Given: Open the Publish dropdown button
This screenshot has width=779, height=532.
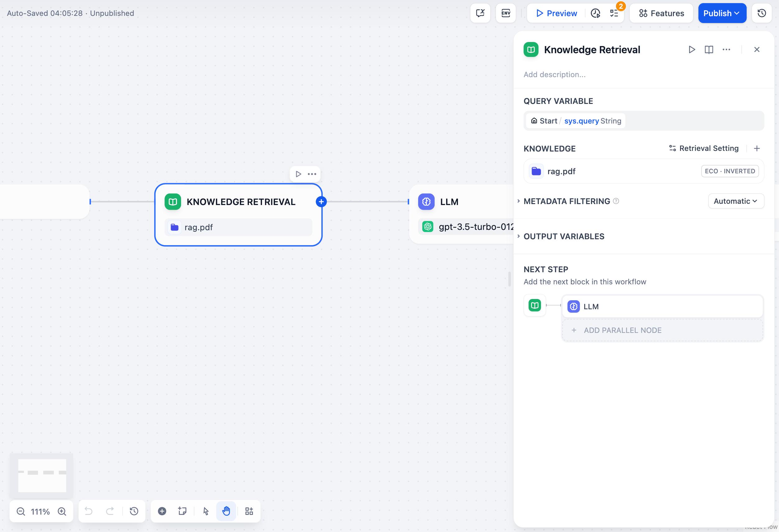Looking at the screenshot, I should [722, 13].
